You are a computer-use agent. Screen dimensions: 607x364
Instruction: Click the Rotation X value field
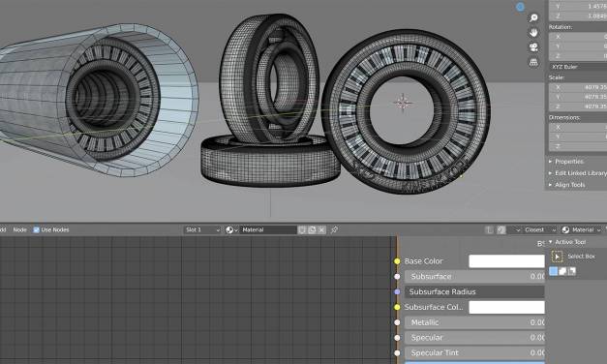click(578, 37)
